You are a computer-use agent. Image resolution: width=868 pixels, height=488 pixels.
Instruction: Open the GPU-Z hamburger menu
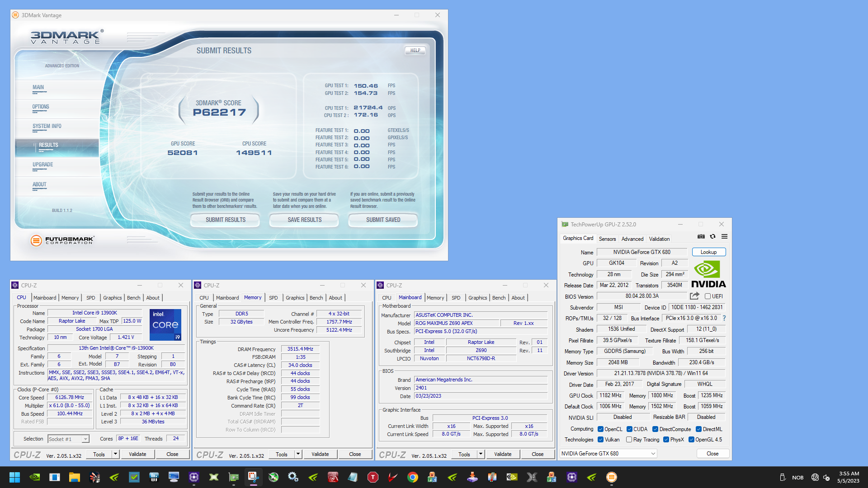[724, 236]
